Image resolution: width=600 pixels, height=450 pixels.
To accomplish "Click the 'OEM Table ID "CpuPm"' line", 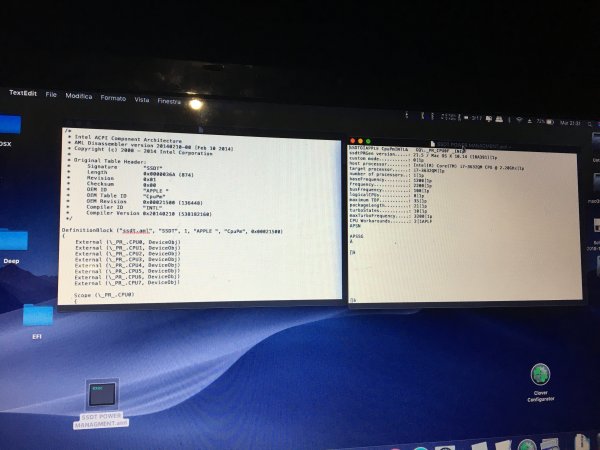I will coord(126,196).
